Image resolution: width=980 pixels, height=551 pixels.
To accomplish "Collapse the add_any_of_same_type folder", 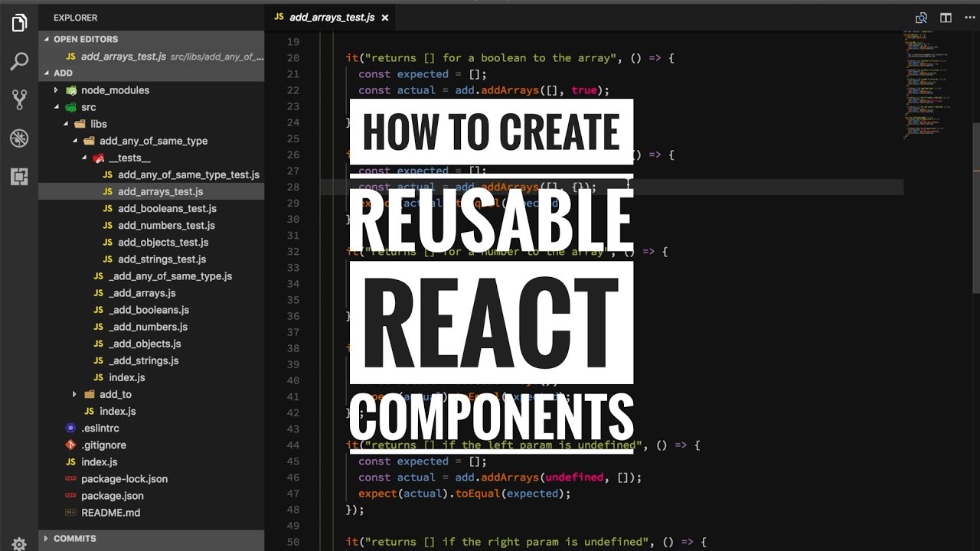I will (x=74, y=141).
